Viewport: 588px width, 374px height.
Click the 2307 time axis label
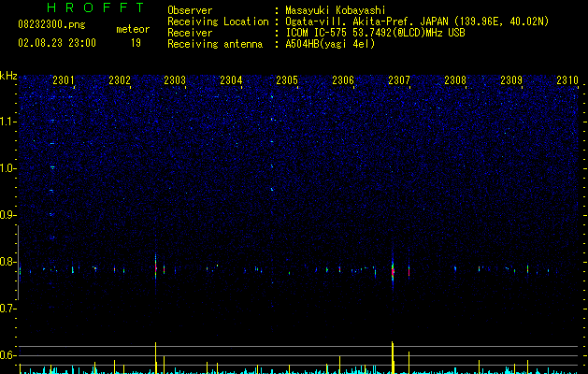(399, 80)
